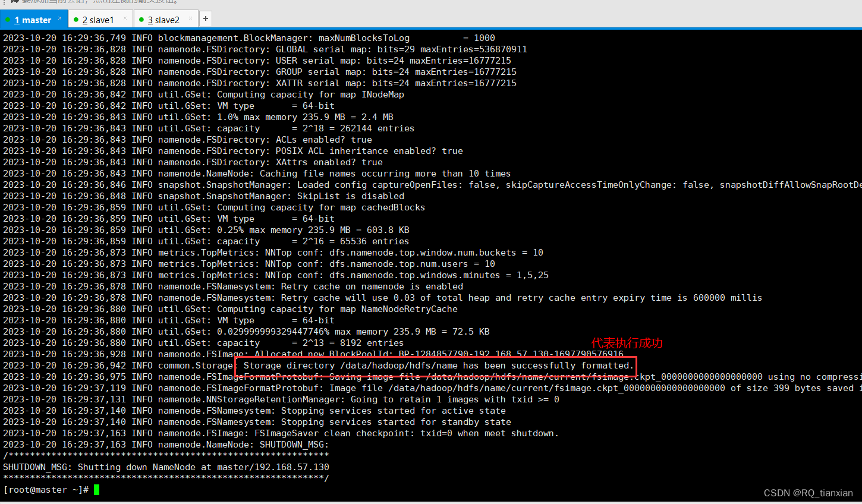The image size is (862, 504).
Task: Click the [root@master ~]# command prompt
Action: coord(46,490)
